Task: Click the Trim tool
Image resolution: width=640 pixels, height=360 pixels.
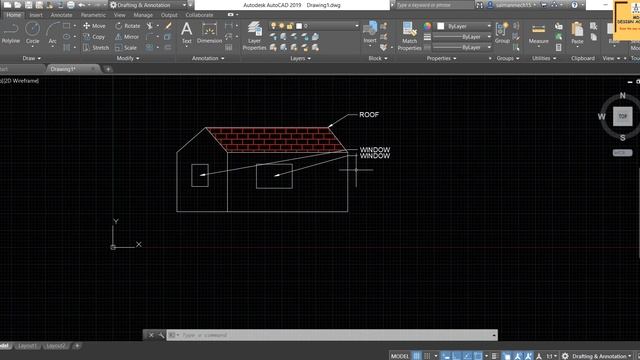Action: pyautogui.click(x=150, y=26)
